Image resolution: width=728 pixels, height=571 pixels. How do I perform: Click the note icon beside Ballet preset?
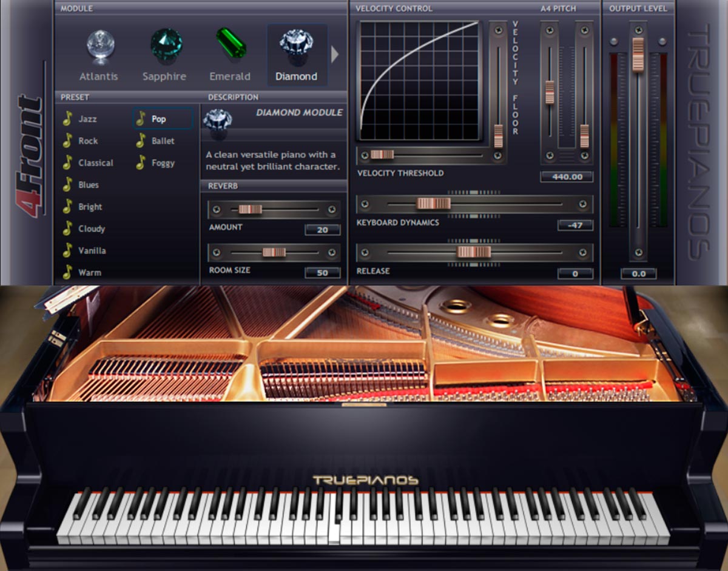coord(141,141)
